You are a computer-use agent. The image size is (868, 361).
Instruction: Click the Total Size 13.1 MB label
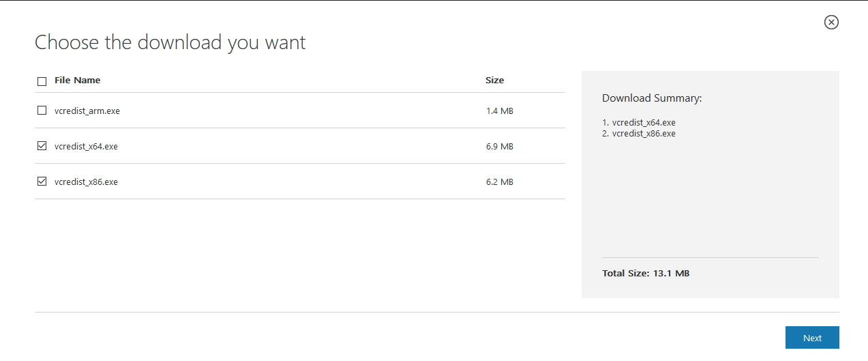[x=646, y=273]
